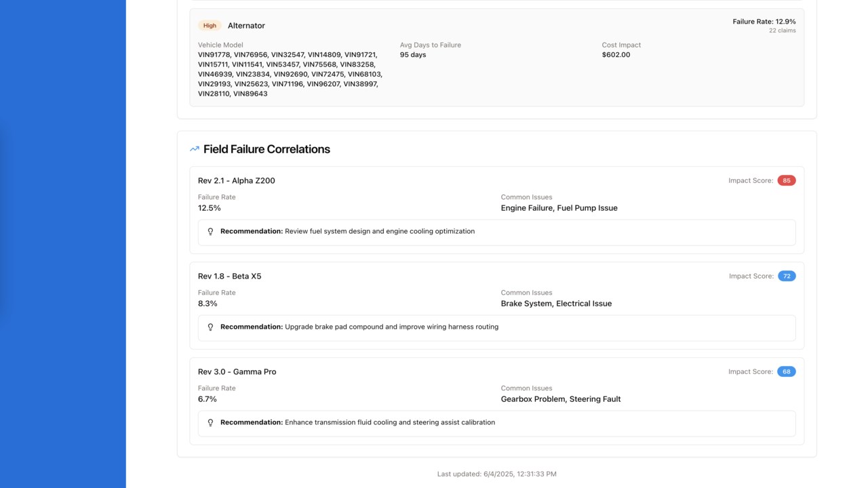Click the trend icon beside Field Failure Correlations

195,149
